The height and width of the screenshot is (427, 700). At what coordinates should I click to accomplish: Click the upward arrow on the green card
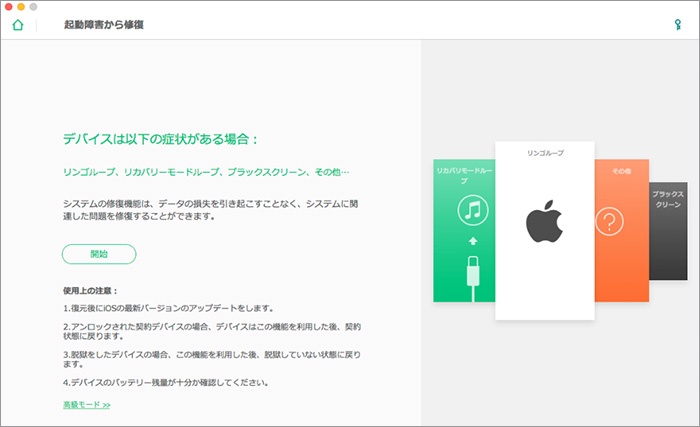473,241
